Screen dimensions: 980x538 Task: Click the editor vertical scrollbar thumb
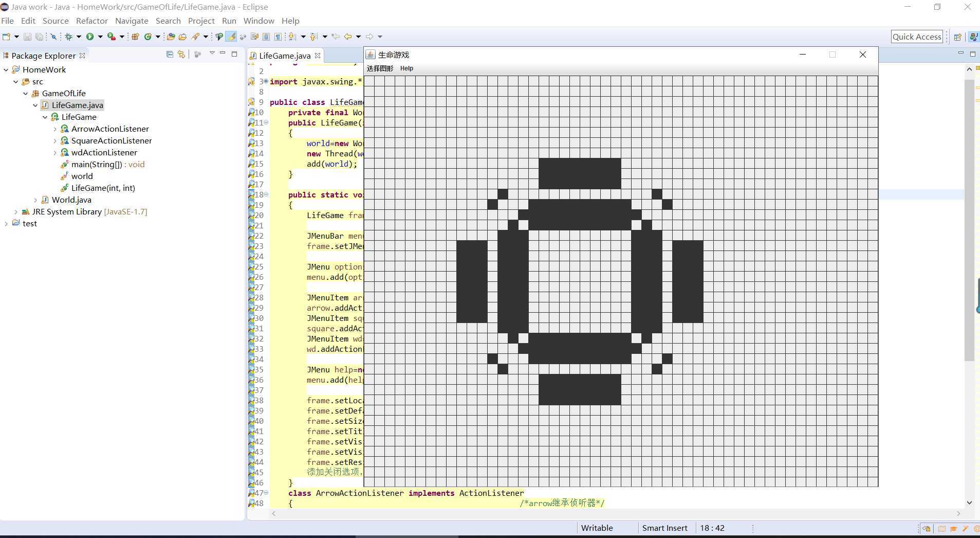click(x=969, y=221)
